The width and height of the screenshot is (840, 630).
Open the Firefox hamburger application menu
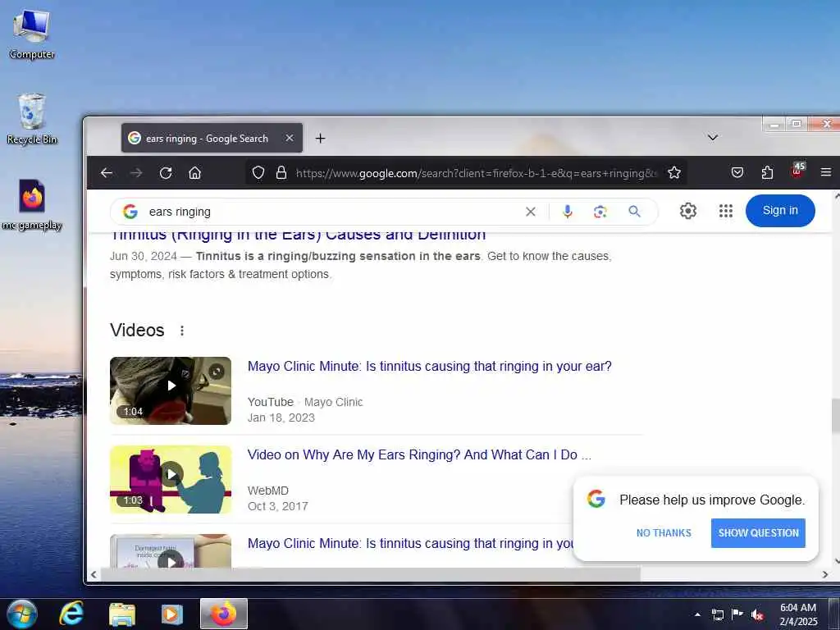click(825, 172)
